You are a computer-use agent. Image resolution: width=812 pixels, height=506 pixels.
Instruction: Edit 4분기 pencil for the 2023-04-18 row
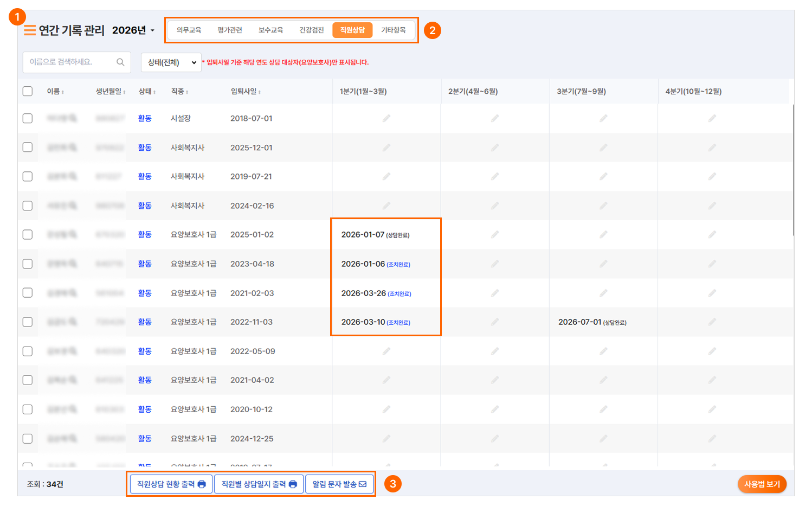(x=712, y=264)
